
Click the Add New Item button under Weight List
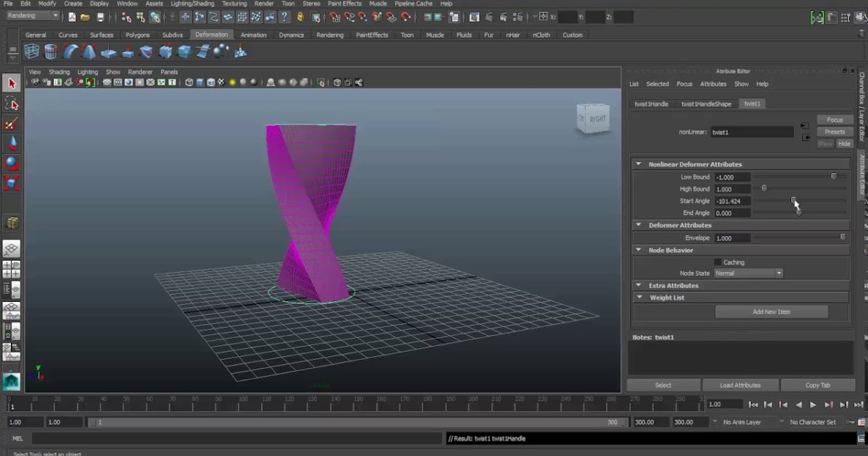[x=771, y=311]
